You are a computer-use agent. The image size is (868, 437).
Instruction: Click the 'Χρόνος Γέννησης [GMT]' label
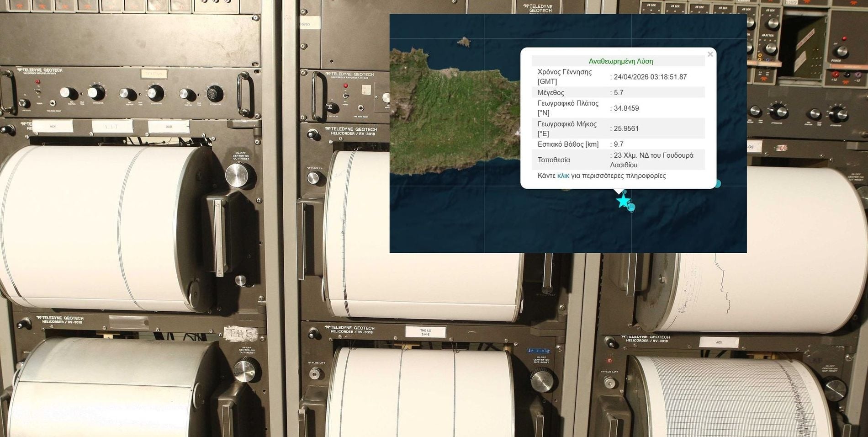[564, 77]
